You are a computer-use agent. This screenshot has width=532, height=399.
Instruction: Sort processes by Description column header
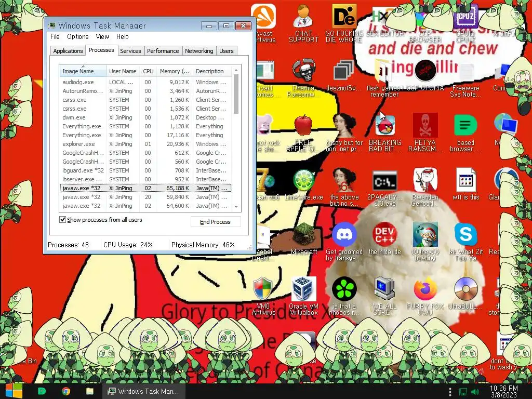(x=212, y=71)
